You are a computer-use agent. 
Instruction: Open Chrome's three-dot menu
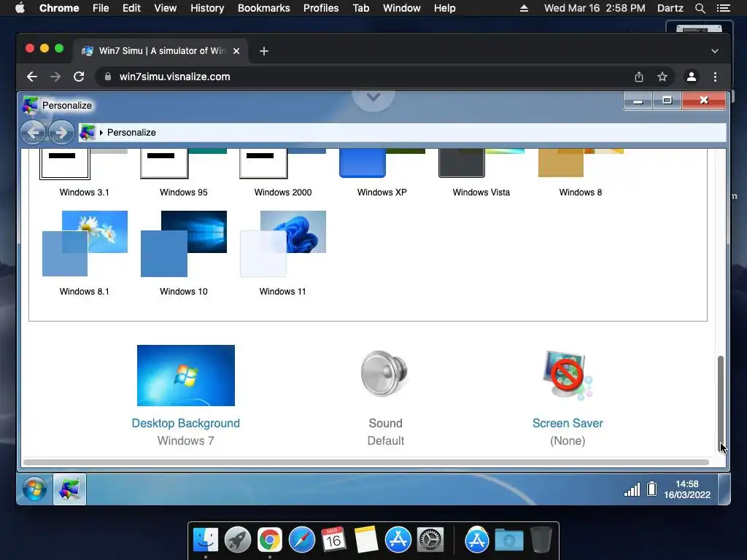pyautogui.click(x=715, y=77)
